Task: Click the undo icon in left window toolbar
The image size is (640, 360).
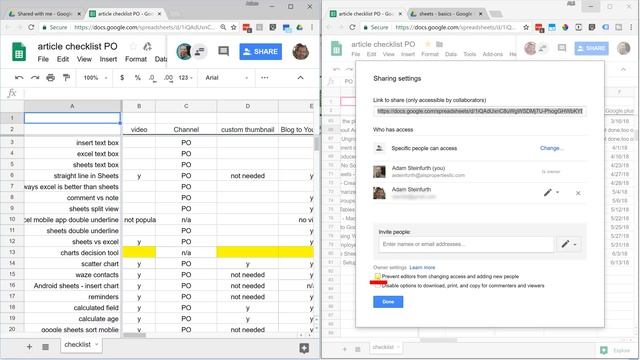Action: pos(19,78)
